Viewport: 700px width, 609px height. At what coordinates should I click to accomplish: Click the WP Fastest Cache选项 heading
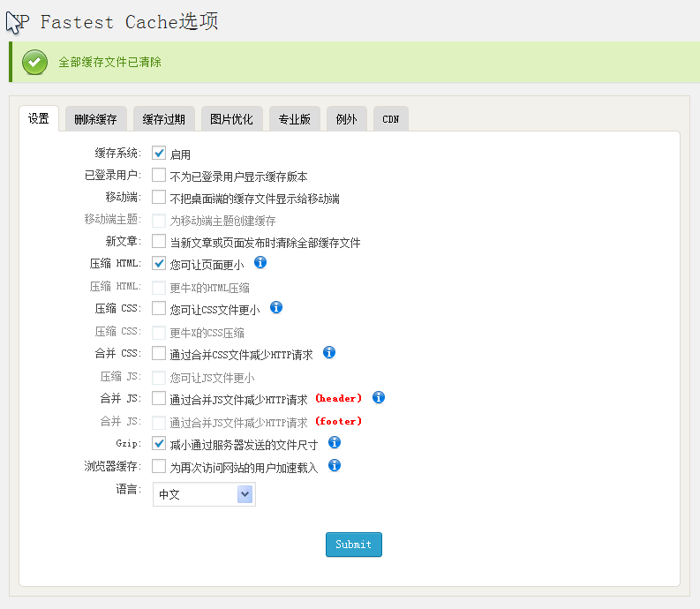point(114,21)
